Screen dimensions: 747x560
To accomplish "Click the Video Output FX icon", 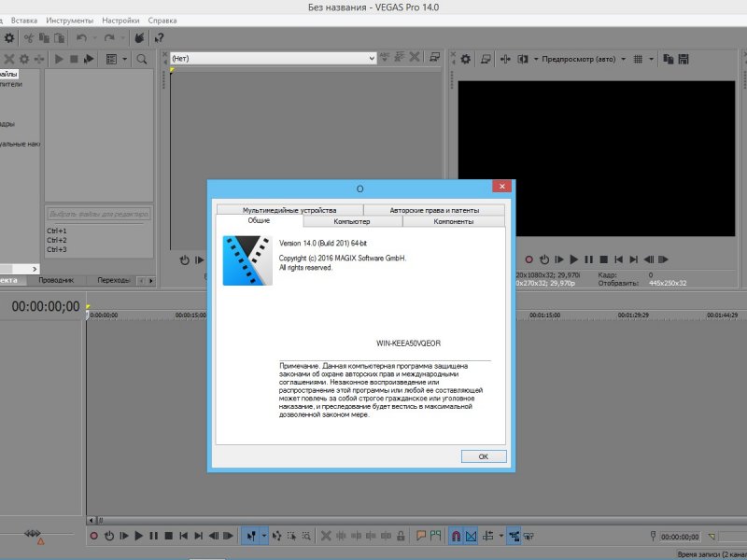I will (x=505, y=59).
